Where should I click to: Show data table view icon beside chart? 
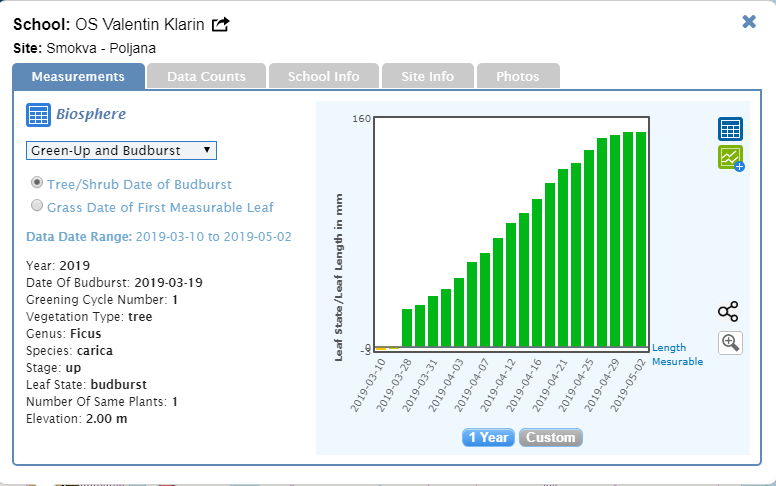pyautogui.click(x=730, y=129)
